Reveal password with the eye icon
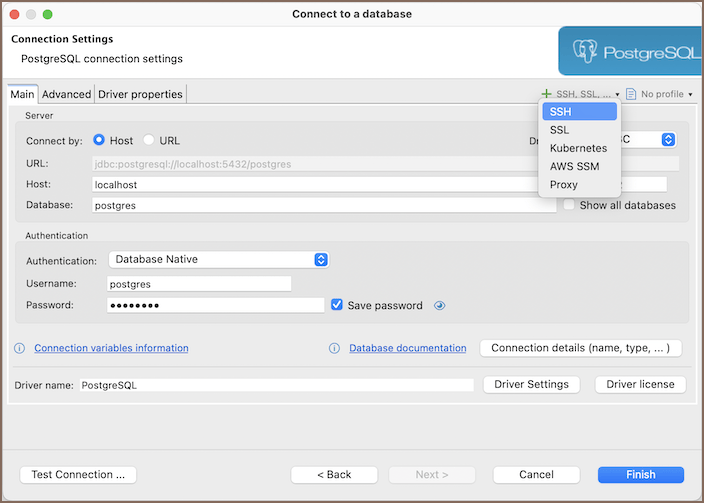 coord(439,306)
